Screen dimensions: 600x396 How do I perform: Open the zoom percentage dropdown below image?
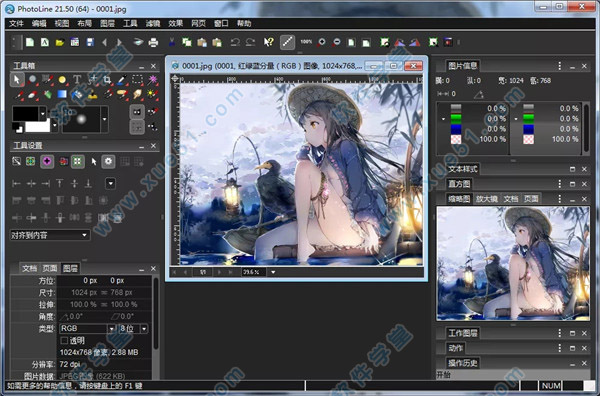273,272
